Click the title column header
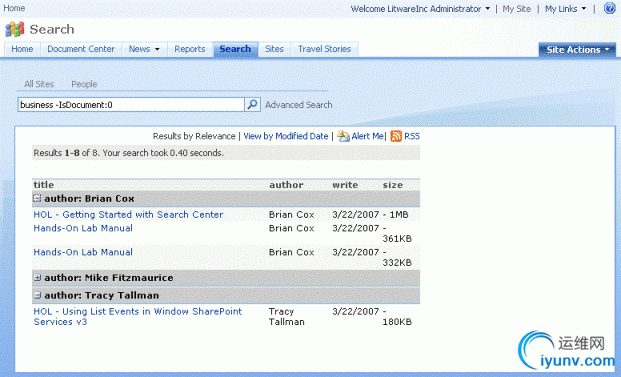The height and width of the screenshot is (377, 621). [44, 185]
